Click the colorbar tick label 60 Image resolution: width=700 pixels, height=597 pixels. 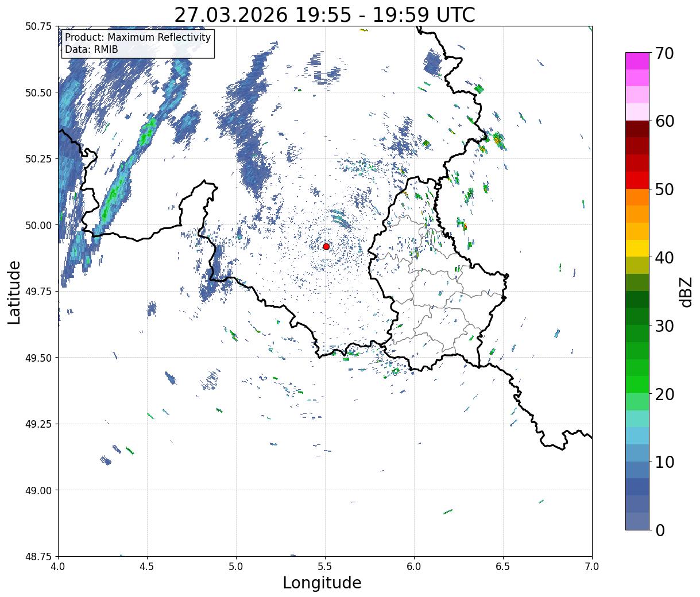665,121
